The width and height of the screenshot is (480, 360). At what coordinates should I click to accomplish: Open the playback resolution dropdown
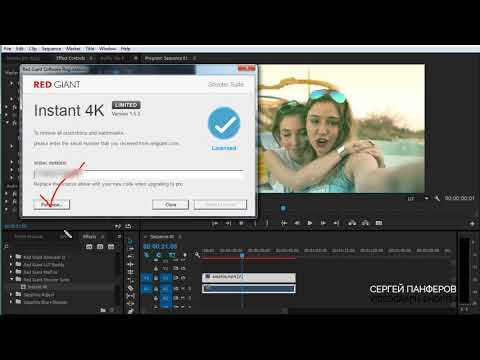point(418,198)
